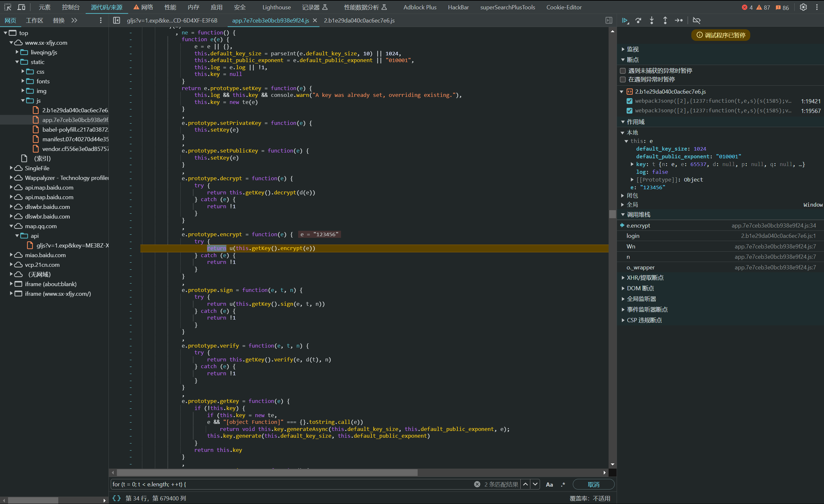The width and height of the screenshot is (824, 504).
Task: Click the Step debugger button
Action: coord(678,20)
